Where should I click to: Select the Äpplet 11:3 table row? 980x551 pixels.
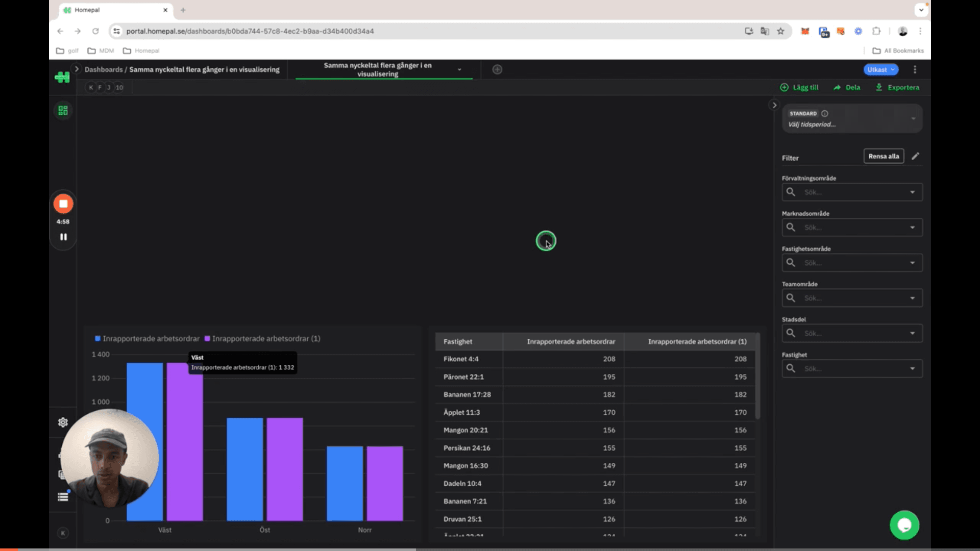pos(595,412)
